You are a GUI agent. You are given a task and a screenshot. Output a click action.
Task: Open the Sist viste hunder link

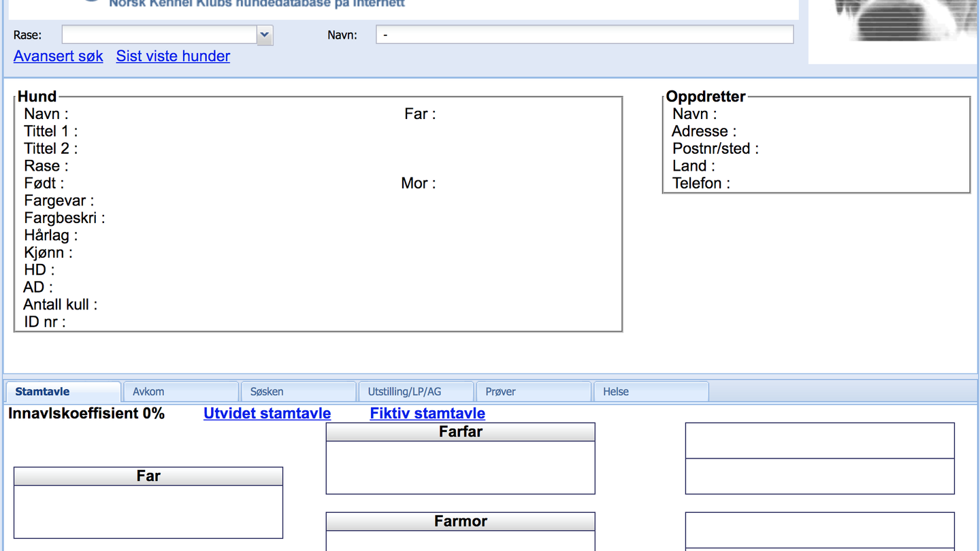[173, 56]
